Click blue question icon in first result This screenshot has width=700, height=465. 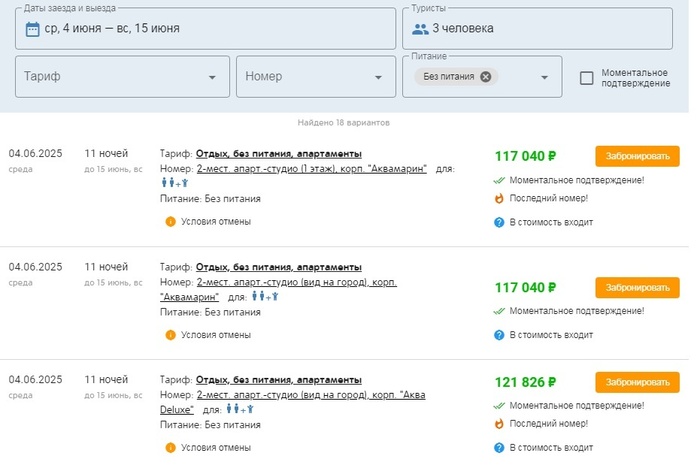pyautogui.click(x=499, y=222)
